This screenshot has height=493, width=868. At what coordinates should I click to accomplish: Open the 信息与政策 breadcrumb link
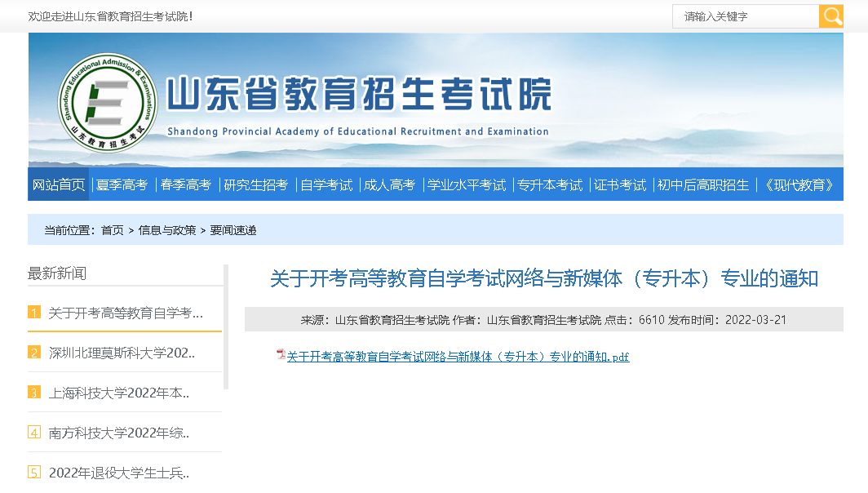pos(167,230)
